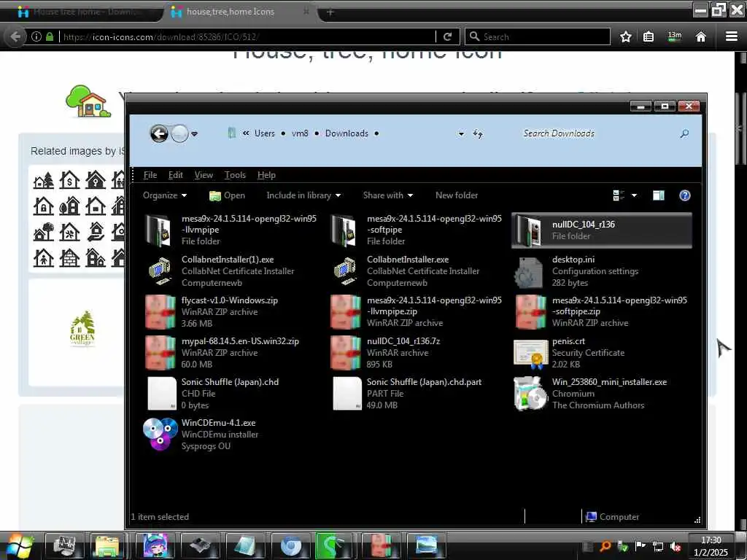Select CollabnetInstaller(1).exe icon

click(x=160, y=271)
